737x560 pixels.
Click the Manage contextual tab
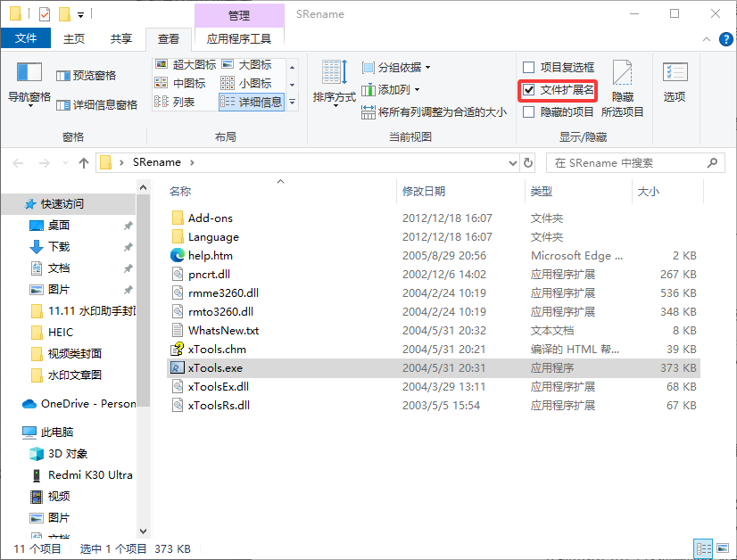coord(239,15)
